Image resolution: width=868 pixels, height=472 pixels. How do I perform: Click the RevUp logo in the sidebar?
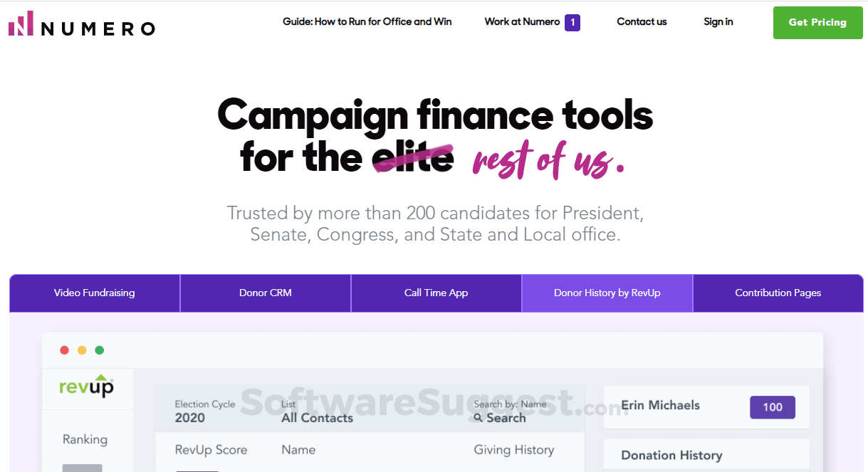(x=87, y=387)
